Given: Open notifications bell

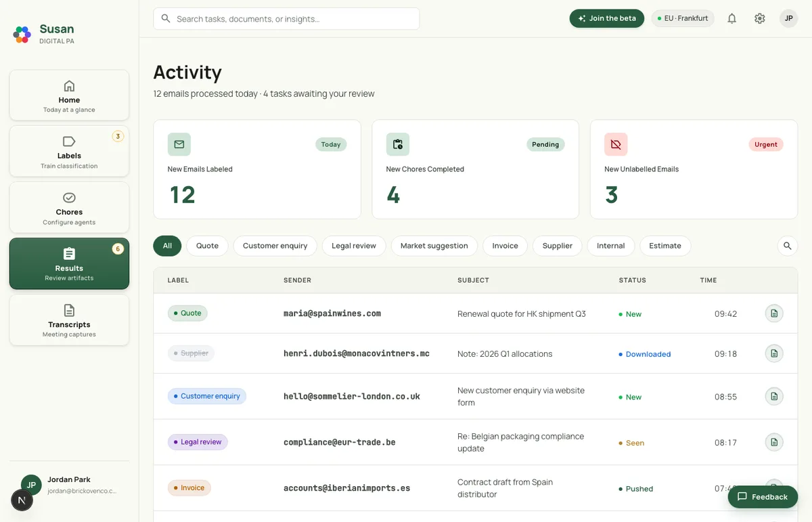Looking at the screenshot, I should 731,18.
